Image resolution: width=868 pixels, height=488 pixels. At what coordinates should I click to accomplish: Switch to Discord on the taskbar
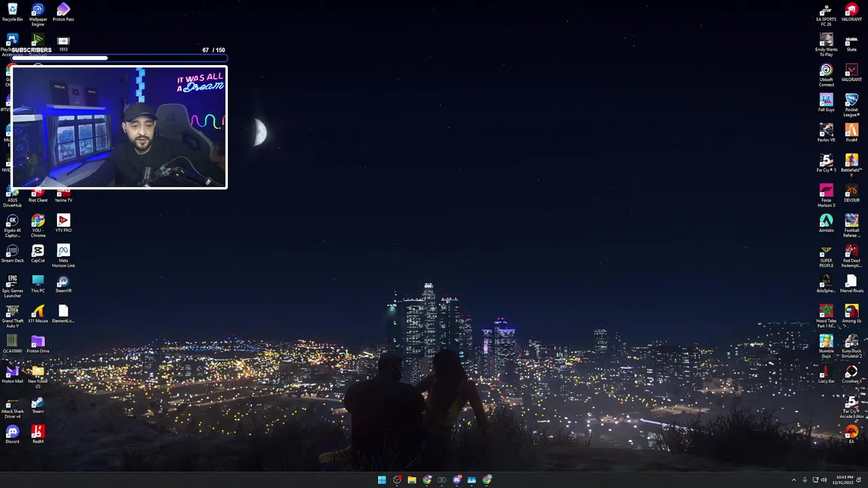457,480
